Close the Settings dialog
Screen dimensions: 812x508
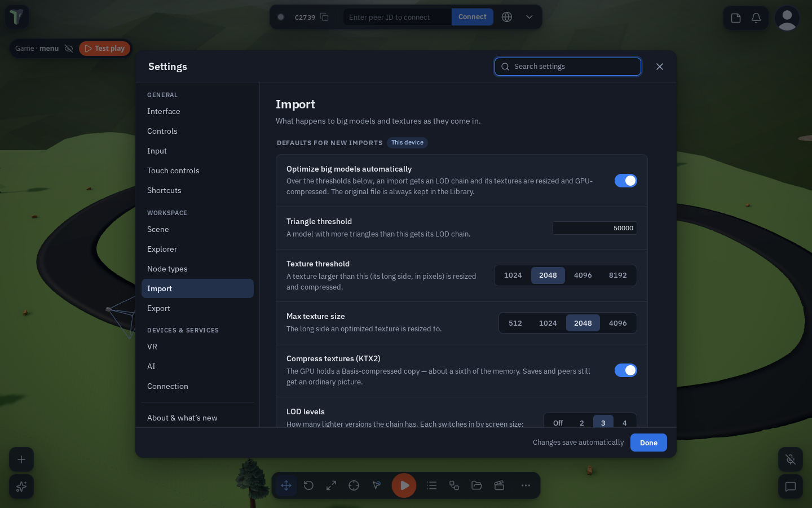coord(660,67)
